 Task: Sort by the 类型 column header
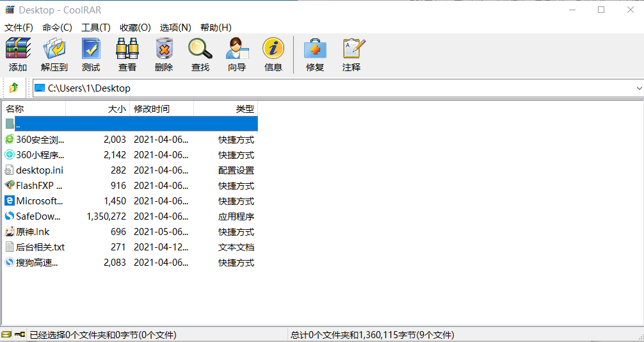pyautogui.click(x=226, y=109)
